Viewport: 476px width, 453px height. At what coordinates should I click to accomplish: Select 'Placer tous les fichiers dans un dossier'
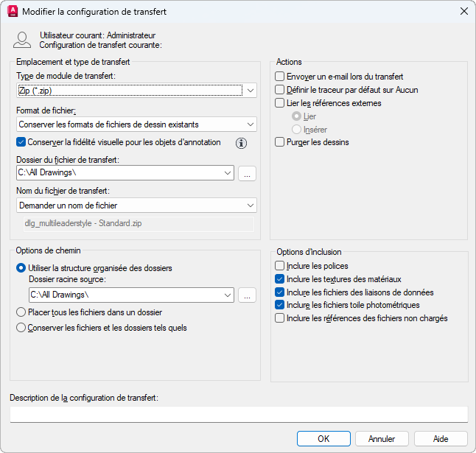[21, 312]
